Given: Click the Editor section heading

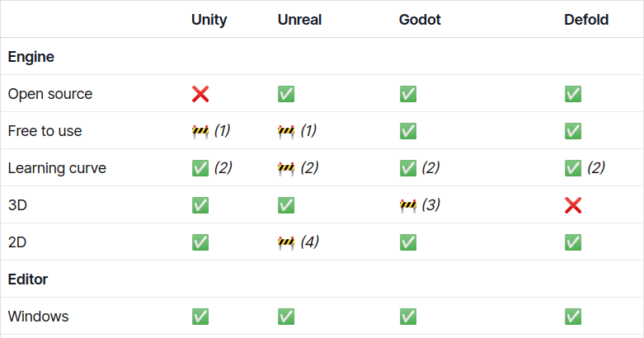Looking at the screenshot, I should click(x=28, y=279).
